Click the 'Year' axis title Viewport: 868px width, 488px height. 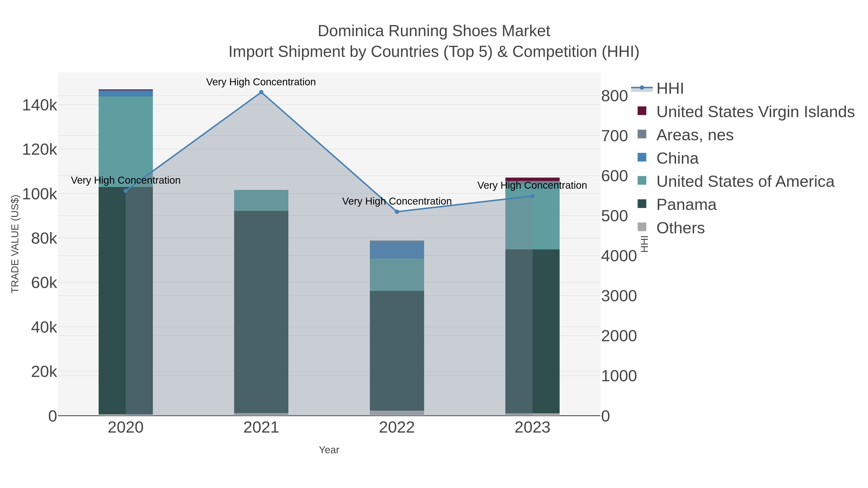click(329, 450)
